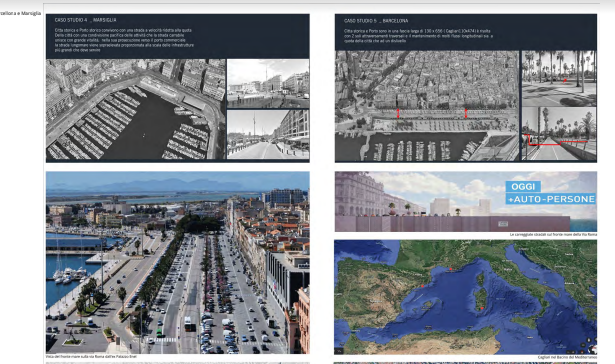
Task: Open the color Via Roma aerial photo
Action: (178, 262)
